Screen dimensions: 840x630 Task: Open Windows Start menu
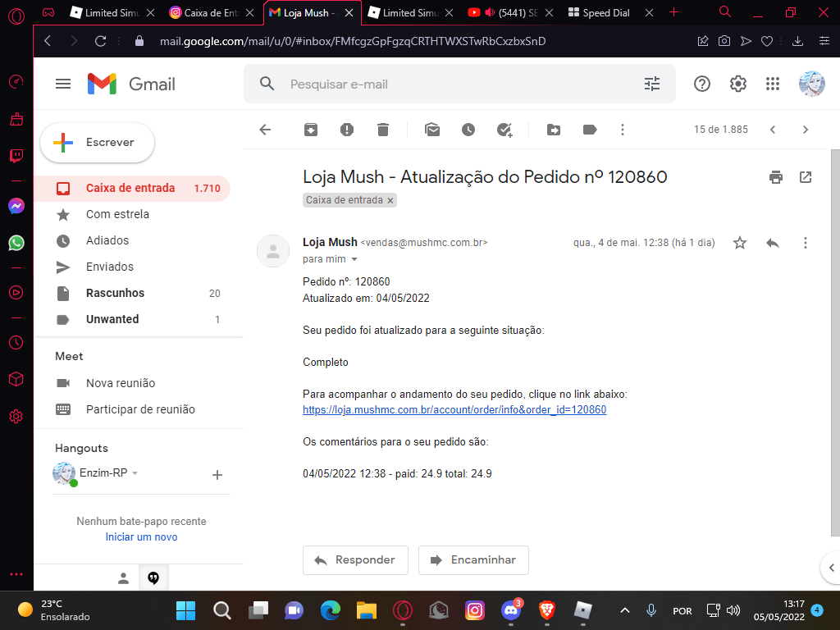[x=186, y=610]
